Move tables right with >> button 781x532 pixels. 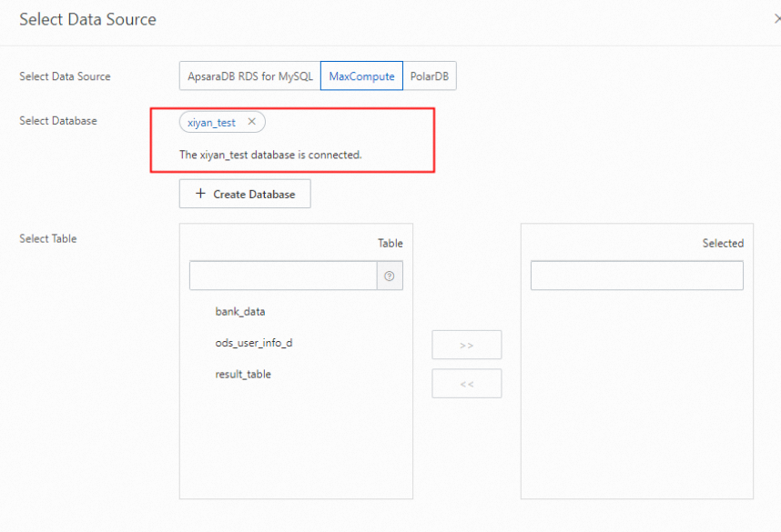click(467, 345)
